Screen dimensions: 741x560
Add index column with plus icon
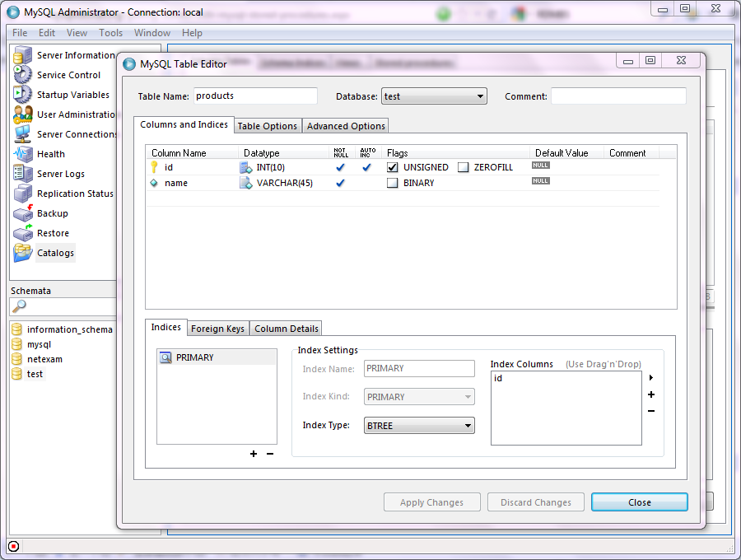[651, 394]
